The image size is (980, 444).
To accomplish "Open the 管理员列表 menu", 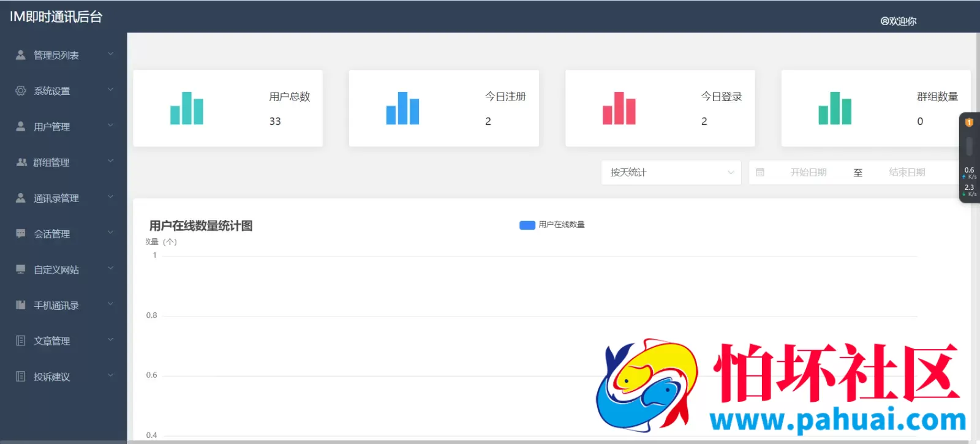I will (x=64, y=55).
